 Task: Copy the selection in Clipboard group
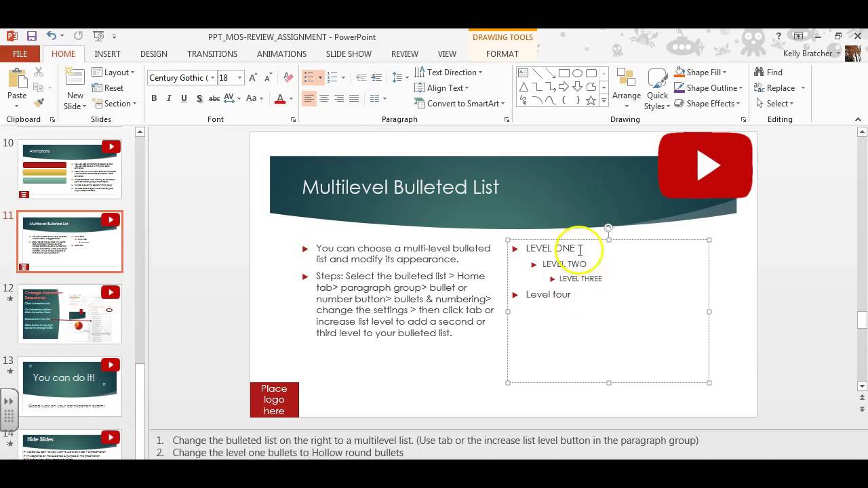39,87
